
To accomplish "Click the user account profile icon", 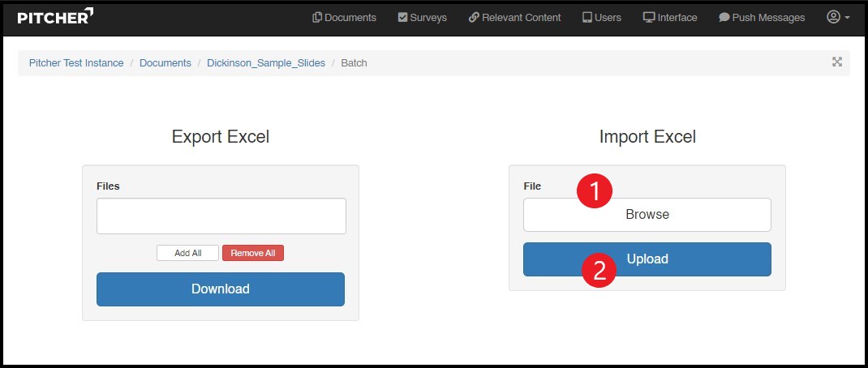I will click(833, 17).
